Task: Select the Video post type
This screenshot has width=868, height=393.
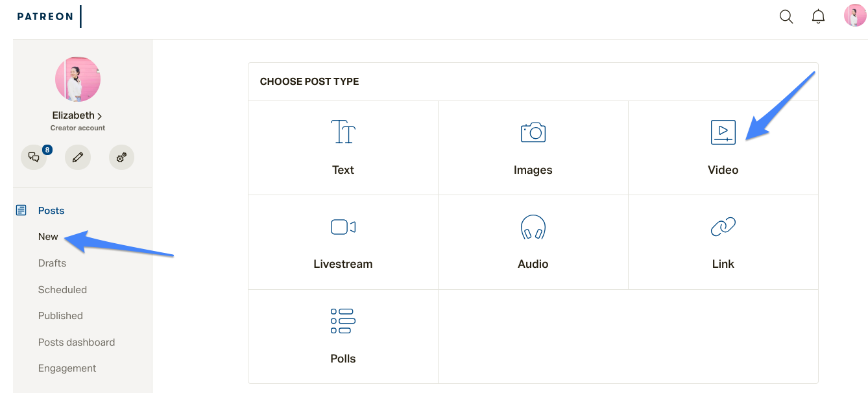Action: 723,148
